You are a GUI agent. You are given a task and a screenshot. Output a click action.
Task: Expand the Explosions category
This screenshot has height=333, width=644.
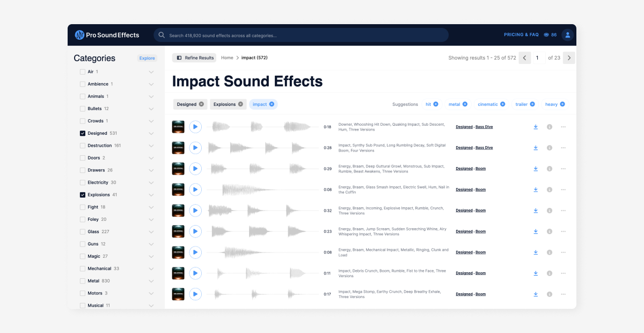(x=151, y=194)
